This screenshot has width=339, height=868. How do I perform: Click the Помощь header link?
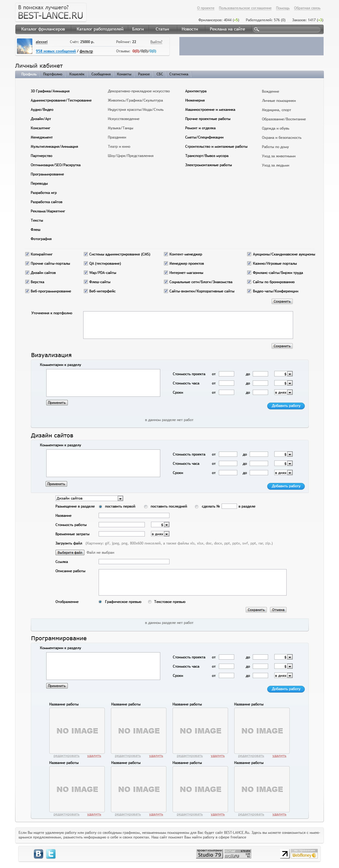pyautogui.click(x=283, y=8)
